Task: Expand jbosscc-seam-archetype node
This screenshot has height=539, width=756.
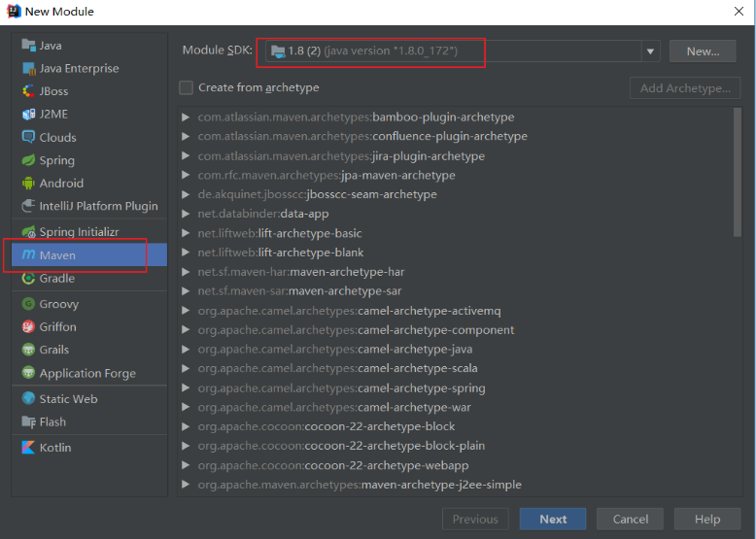Action: click(186, 194)
